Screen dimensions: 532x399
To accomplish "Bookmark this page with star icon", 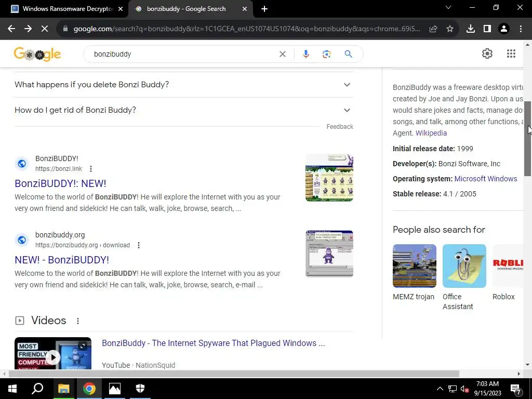I will coord(450,29).
